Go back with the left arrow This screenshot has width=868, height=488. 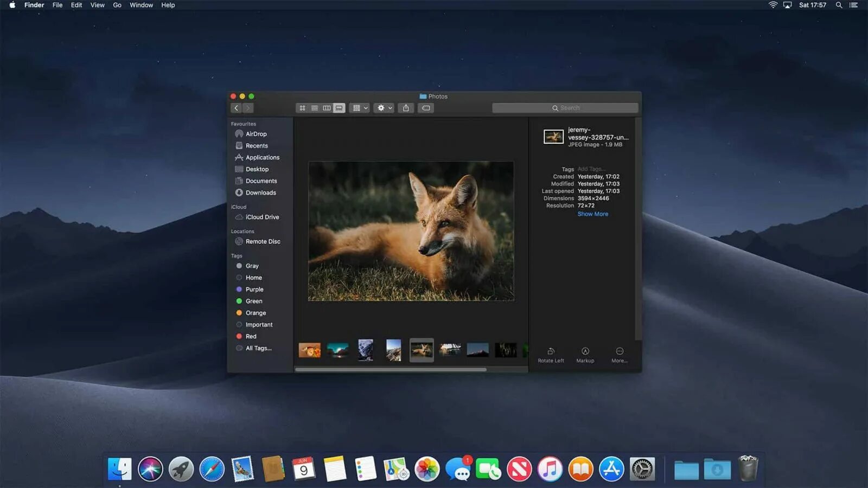[x=236, y=108]
